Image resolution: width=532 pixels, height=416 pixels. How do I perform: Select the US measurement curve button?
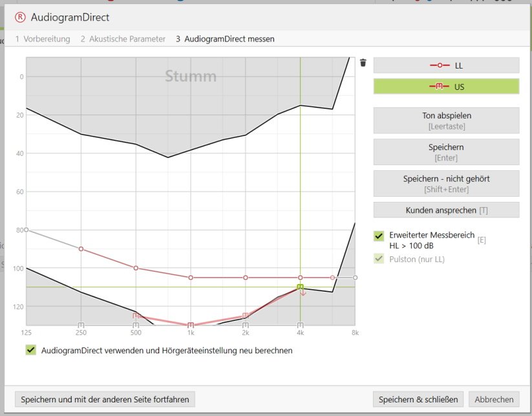click(x=446, y=86)
